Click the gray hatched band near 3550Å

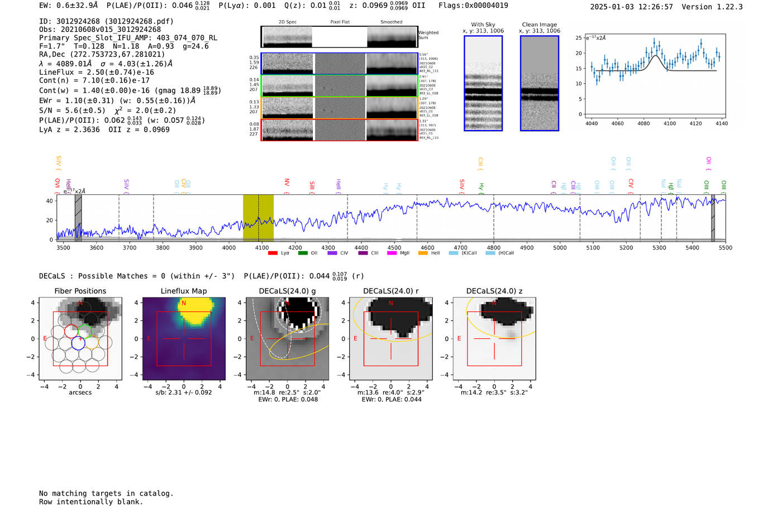pyautogui.click(x=78, y=218)
